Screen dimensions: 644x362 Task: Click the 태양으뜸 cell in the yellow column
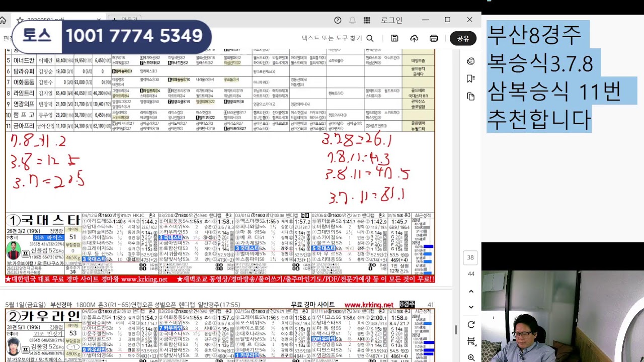(x=418, y=61)
